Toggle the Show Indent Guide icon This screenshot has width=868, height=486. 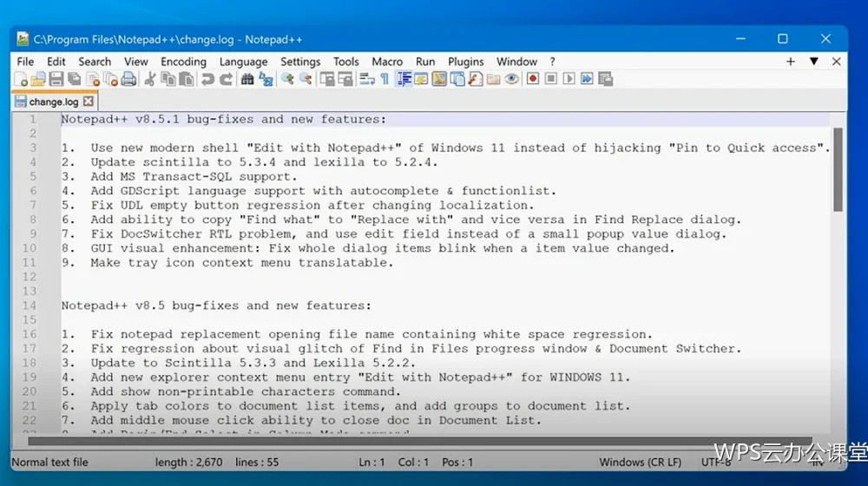tap(404, 79)
